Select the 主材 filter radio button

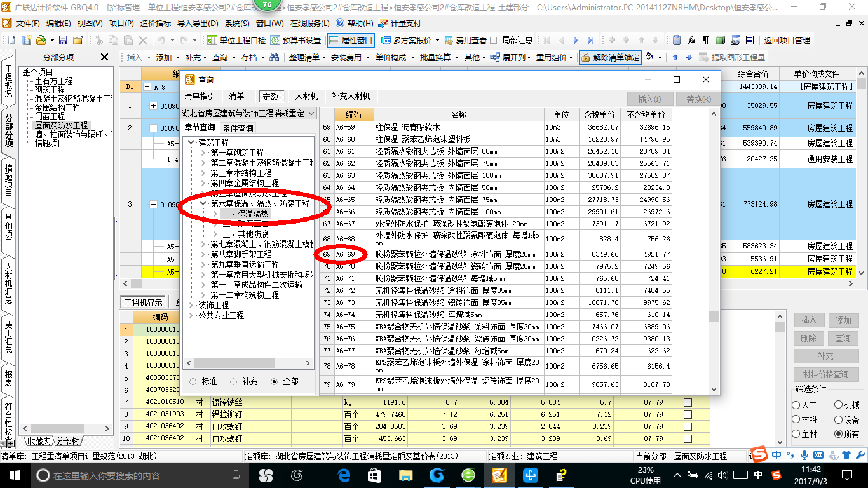click(x=797, y=435)
